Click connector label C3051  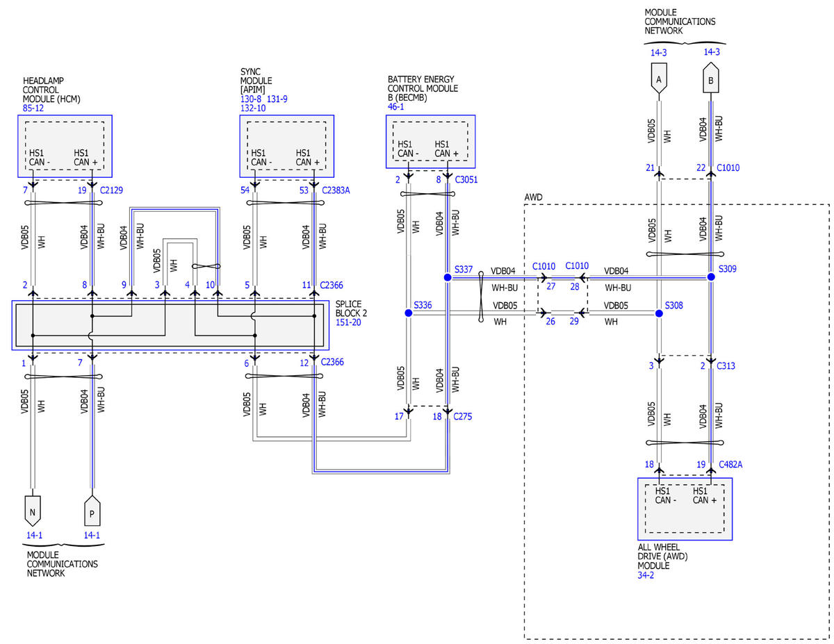point(468,180)
